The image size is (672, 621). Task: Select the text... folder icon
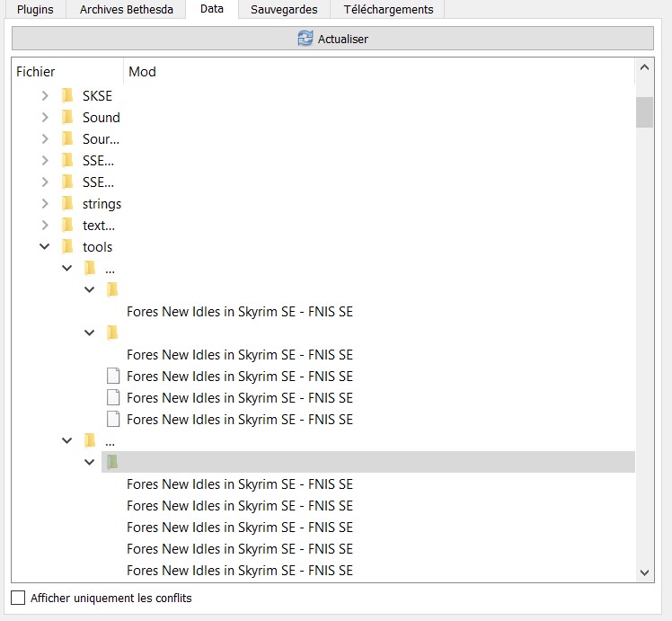pyautogui.click(x=67, y=225)
